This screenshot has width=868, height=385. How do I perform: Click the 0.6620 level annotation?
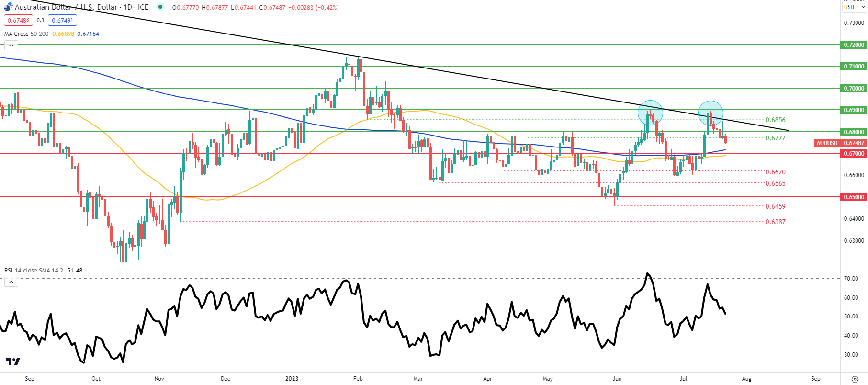click(775, 172)
